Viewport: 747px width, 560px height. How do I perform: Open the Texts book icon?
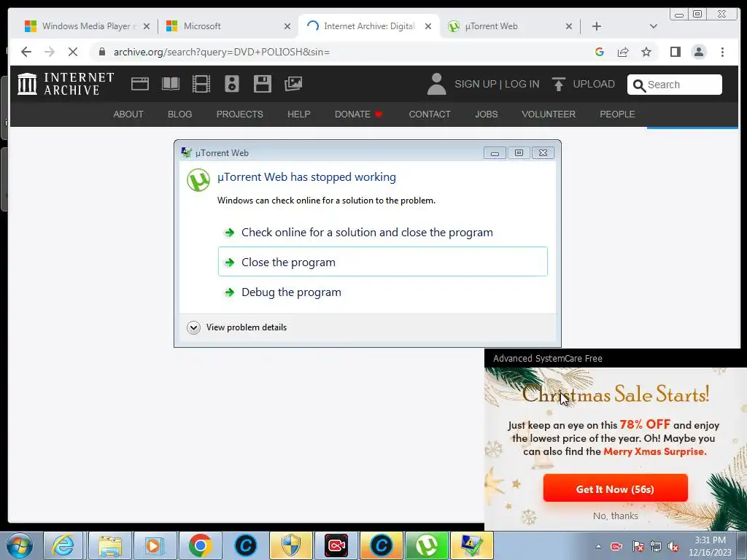pos(171,84)
